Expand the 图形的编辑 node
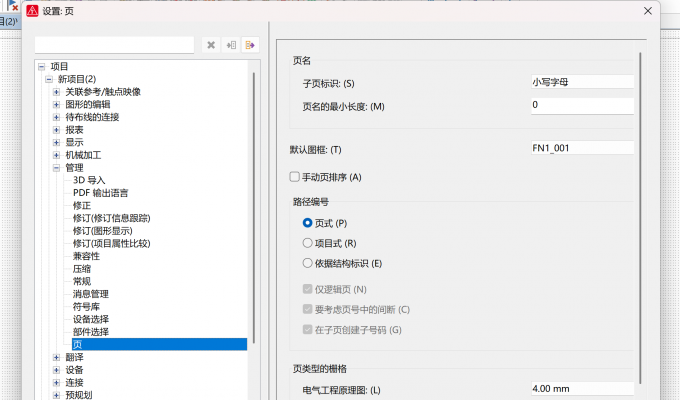The height and width of the screenshot is (400, 680). pyautogui.click(x=56, y=105)
